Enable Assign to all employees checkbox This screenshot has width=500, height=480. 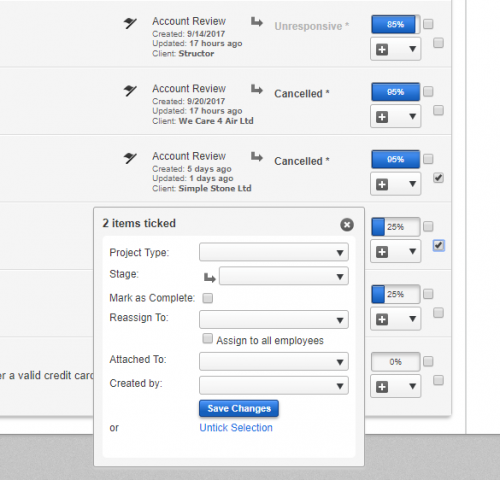coord(207,339)
